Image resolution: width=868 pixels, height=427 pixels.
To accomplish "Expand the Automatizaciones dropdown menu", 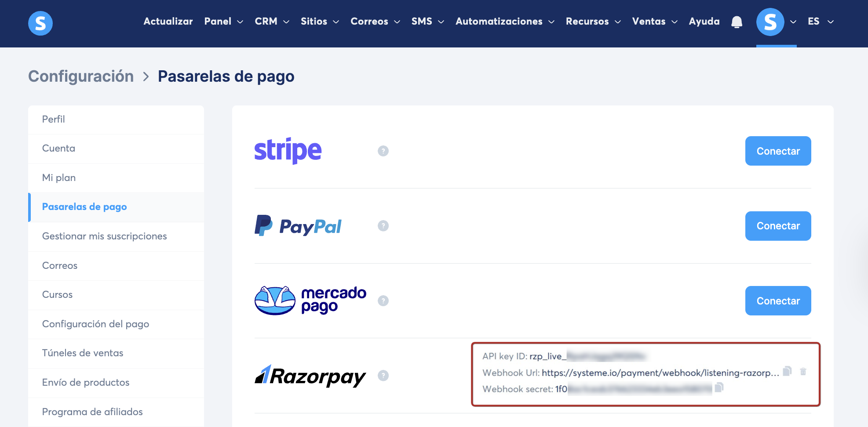I will [x=505, y=22].
